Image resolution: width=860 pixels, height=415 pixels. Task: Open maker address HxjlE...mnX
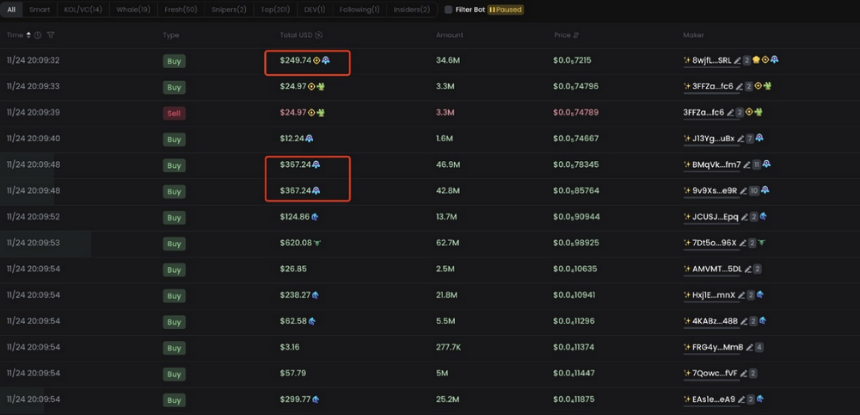pos(715,295)
